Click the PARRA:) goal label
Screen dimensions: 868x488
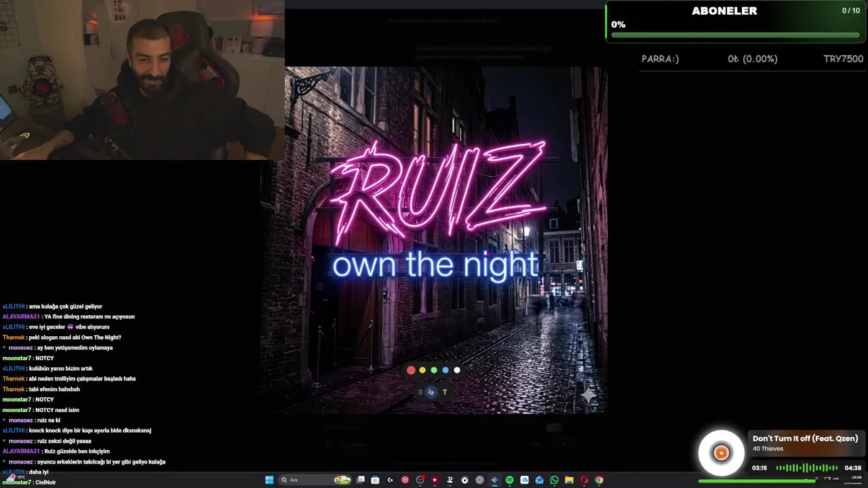pyautogui.click(x=660, y=59)
